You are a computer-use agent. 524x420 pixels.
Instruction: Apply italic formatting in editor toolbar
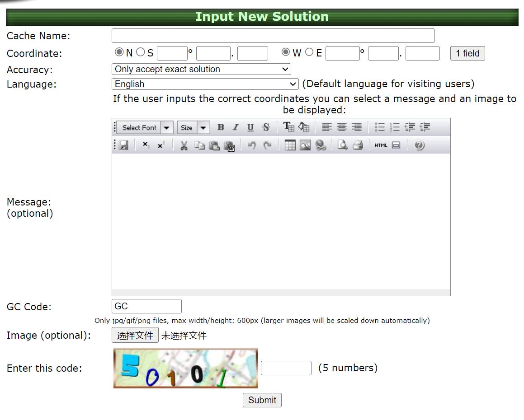pyautogui.click(x=236, y=127)
